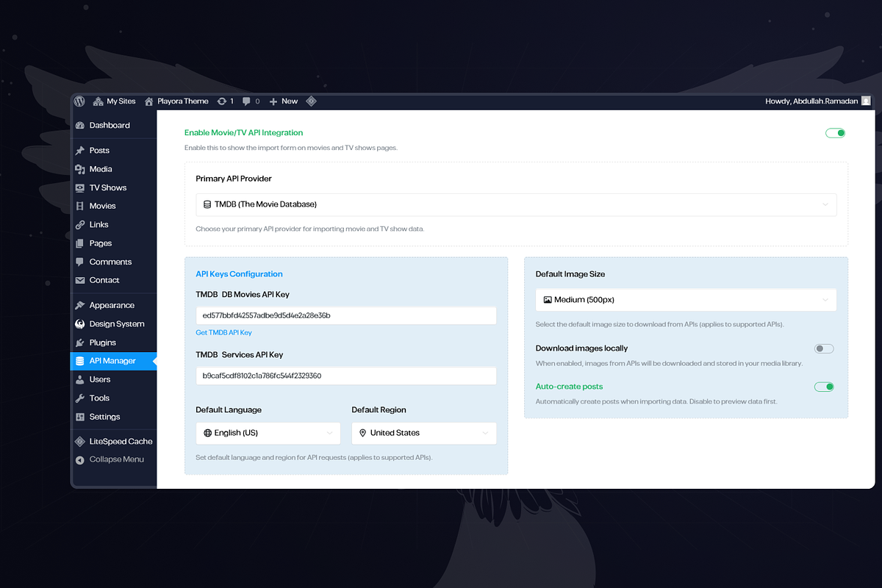The width and height of the screenshot is (882, 588).
Task: Open Appearance sidebar label
Action: click(112, 306)
